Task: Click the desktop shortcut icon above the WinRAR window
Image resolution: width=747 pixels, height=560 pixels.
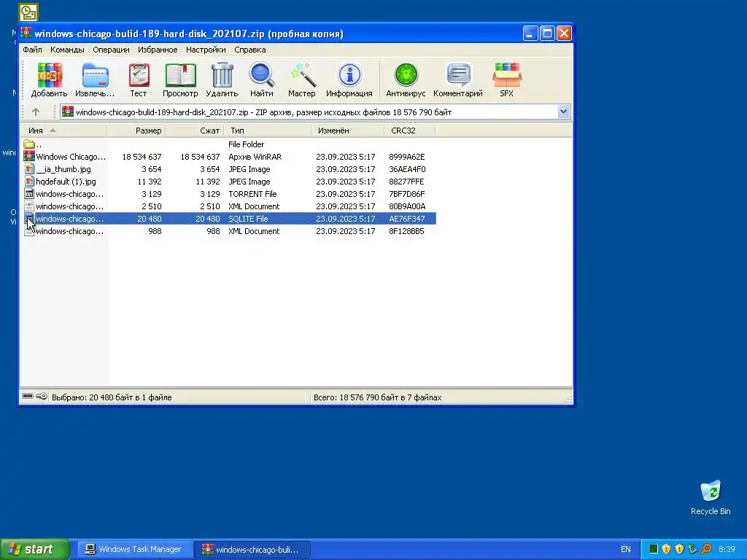Action: coord(28,12)
